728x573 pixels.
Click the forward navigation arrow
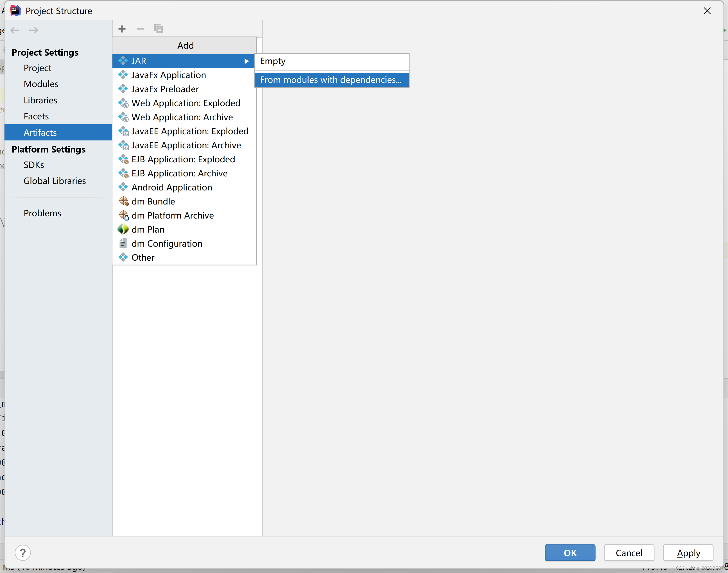[33, 31]
